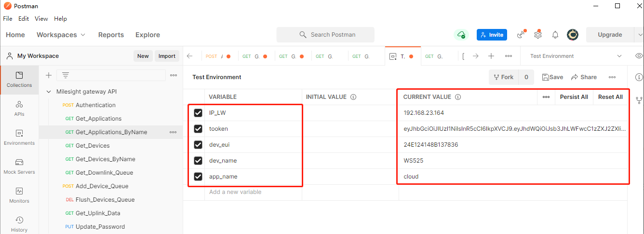Open the user avatar menu
644x234 pixels.
[x=573, y=35]
